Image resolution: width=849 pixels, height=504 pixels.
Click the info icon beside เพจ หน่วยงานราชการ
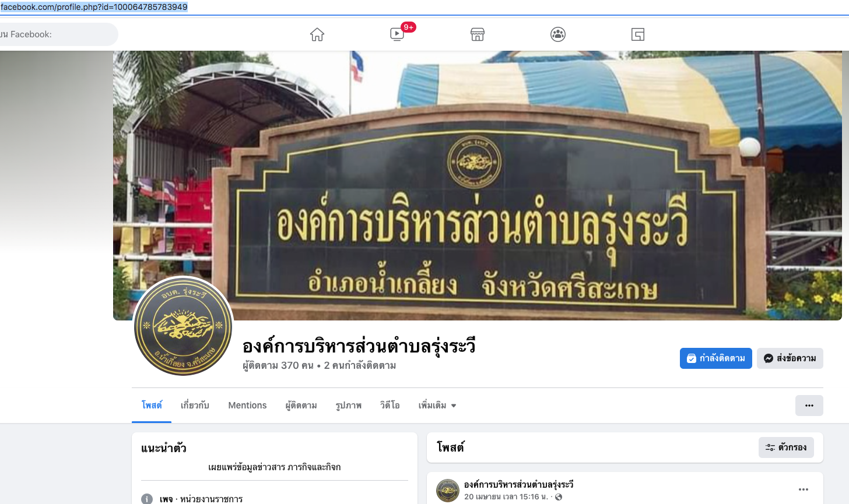[147, 499]
